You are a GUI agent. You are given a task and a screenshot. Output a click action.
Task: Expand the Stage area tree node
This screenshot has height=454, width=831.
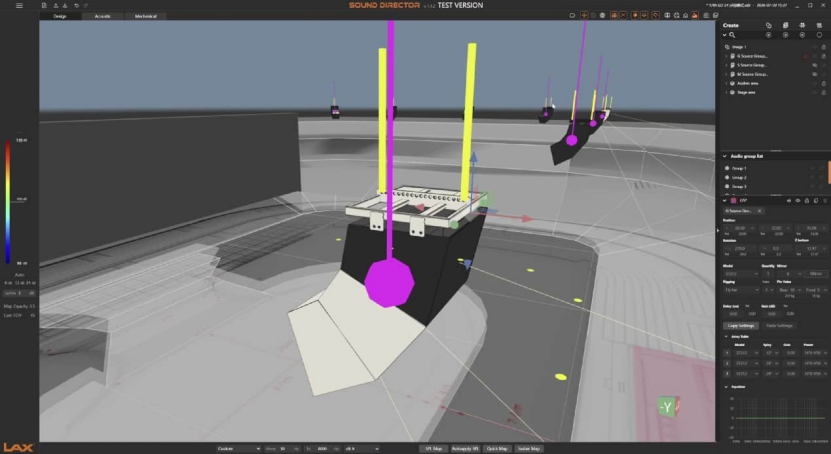(x=727, y=92)
